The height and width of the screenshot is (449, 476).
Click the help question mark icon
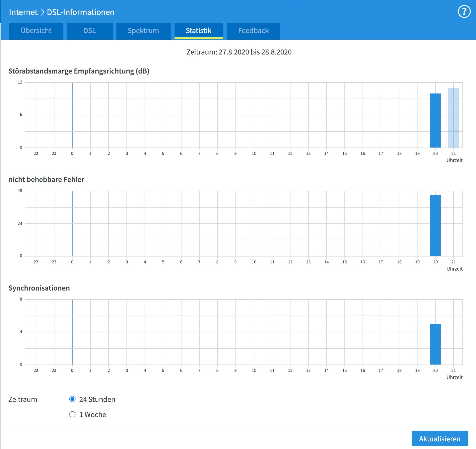coord(464,12)
